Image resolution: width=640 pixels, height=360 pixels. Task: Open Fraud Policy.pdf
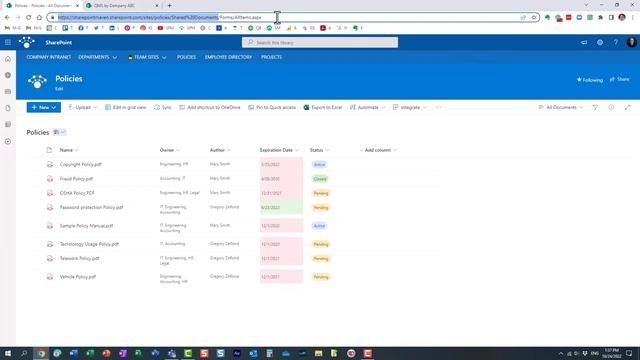[76, 179]
